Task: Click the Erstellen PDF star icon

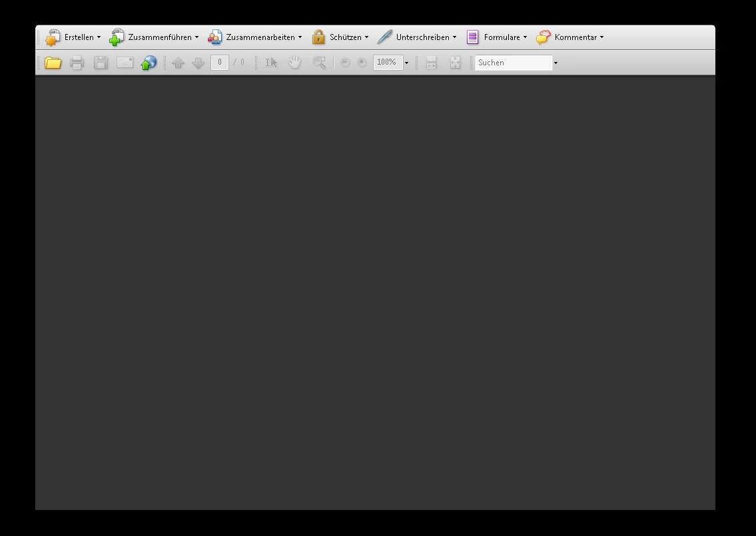Action: (x=53, y=37)
